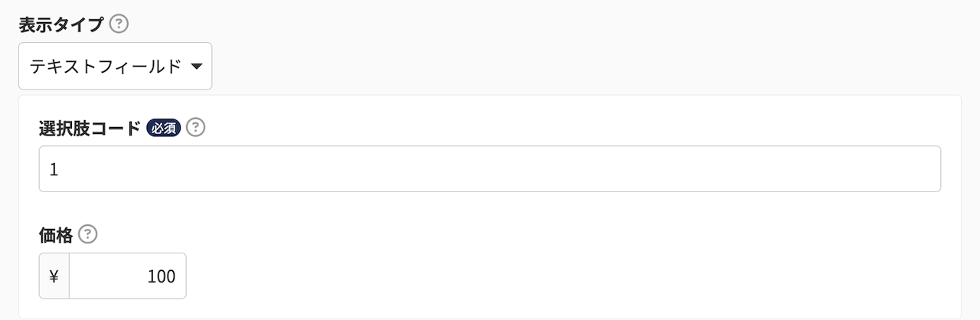Click the 価格 label text
Viewport: 980px width, 320px height.
point(56,234)
